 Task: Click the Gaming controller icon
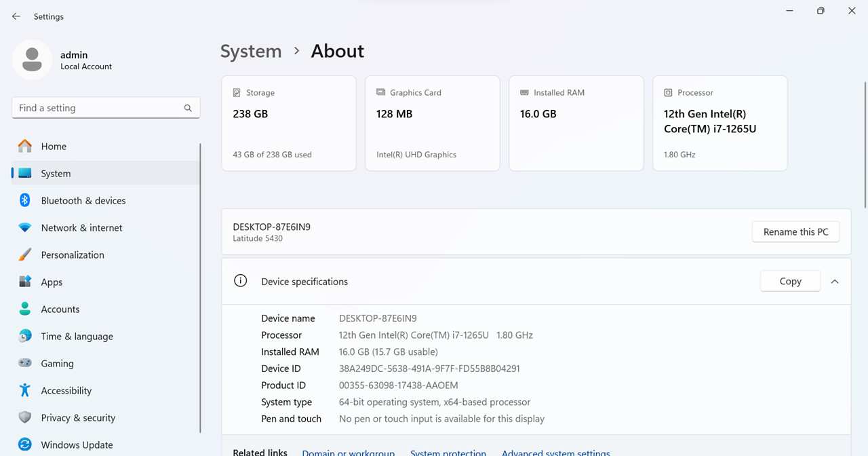(x=25, y=363)
